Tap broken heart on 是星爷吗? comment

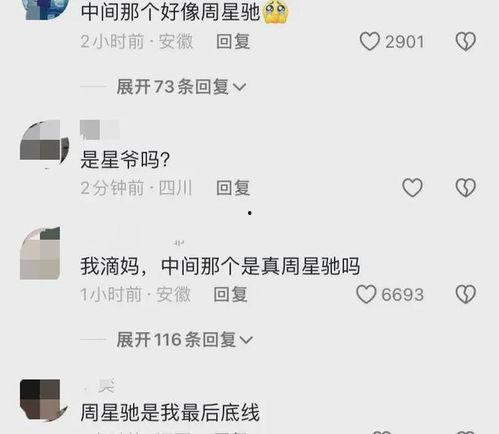[466, 187]
